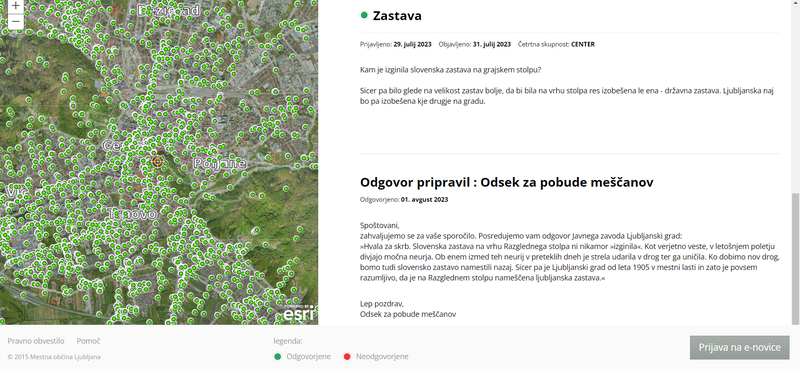Click the red Neodgovorjene legend dot
Screen dimensions: 800x370
[347, 356]
